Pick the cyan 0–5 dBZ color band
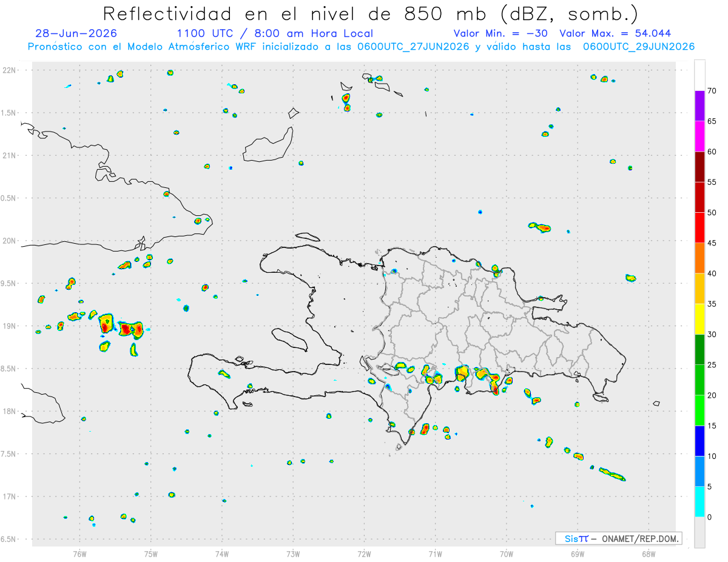The width and height of the screenshot is (728, 562). click(699, 502)
